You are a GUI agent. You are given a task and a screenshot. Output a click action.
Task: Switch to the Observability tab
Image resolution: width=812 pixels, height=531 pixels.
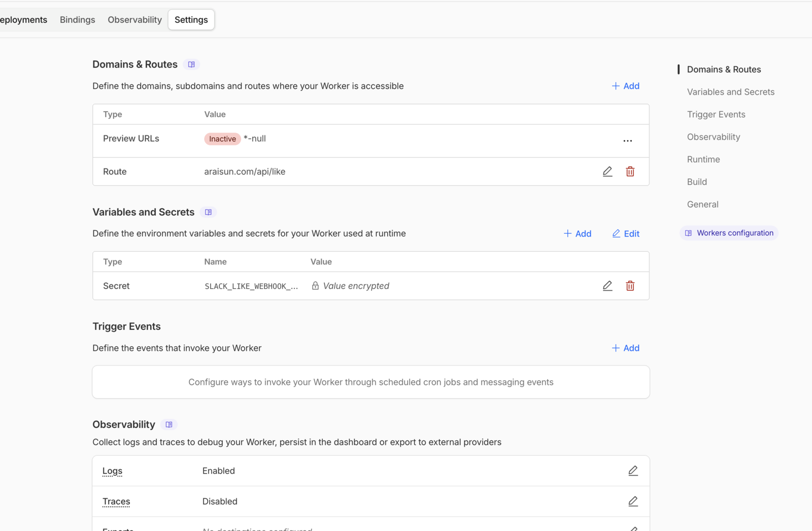tap(134, 20)
